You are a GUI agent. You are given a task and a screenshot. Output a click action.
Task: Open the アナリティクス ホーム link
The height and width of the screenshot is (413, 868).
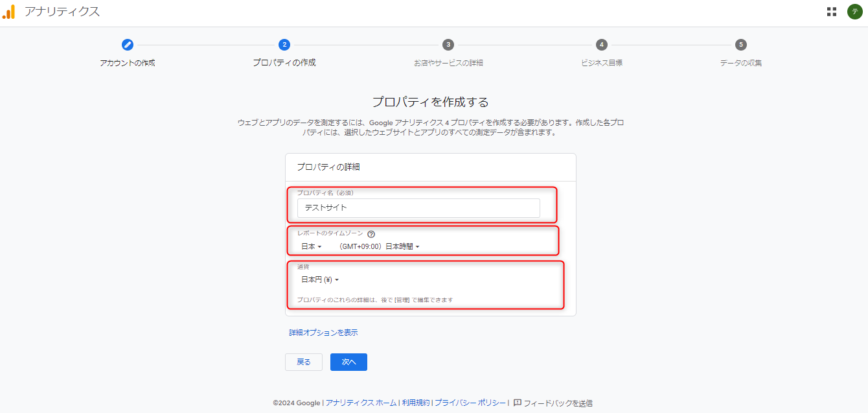click(x=361, y=403)
